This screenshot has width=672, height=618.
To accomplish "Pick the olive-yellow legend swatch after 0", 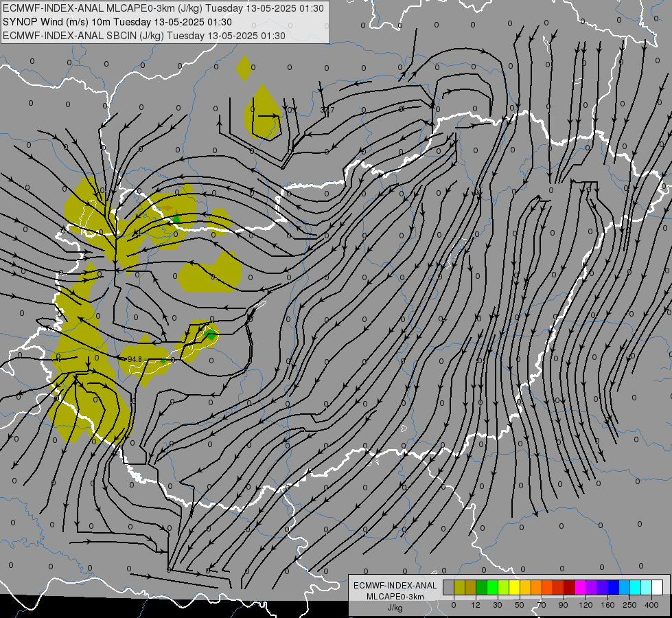I will click(459, 587).
